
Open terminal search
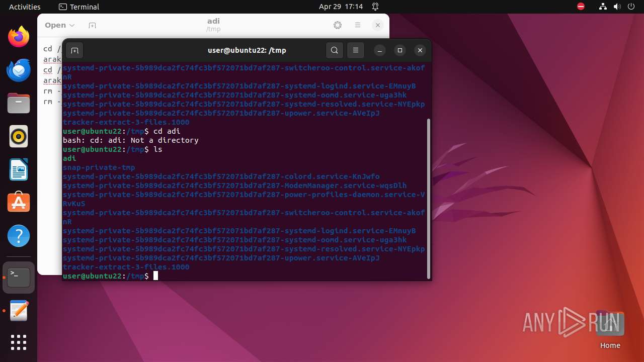[335, 50]
